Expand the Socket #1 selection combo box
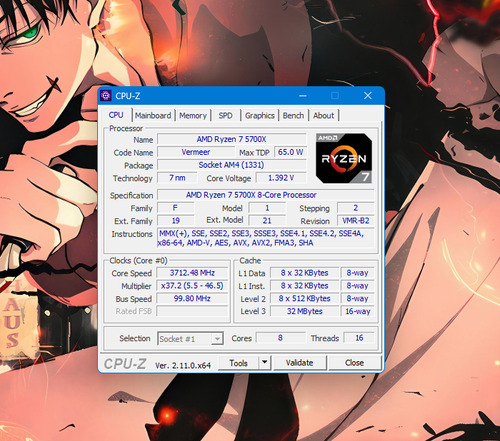Viewport: 500px width, 441px height. click(190, 339)
